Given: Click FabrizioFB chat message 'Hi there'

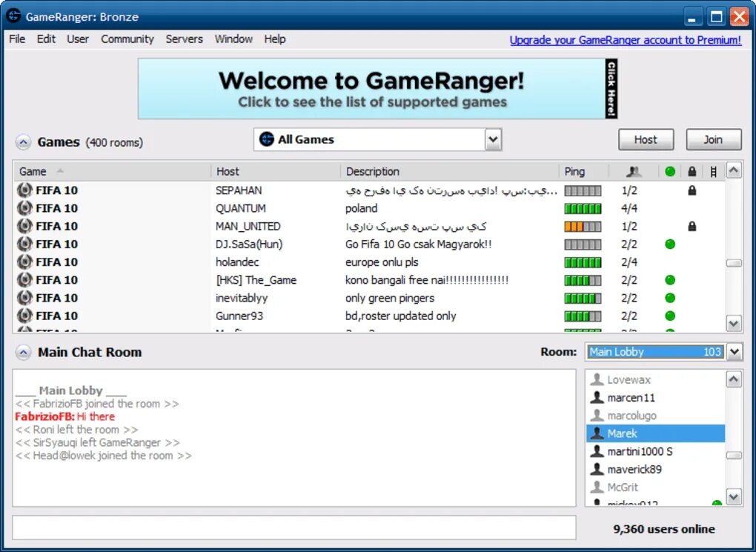Looking at the screenshot, I should [x=96, y=416].
